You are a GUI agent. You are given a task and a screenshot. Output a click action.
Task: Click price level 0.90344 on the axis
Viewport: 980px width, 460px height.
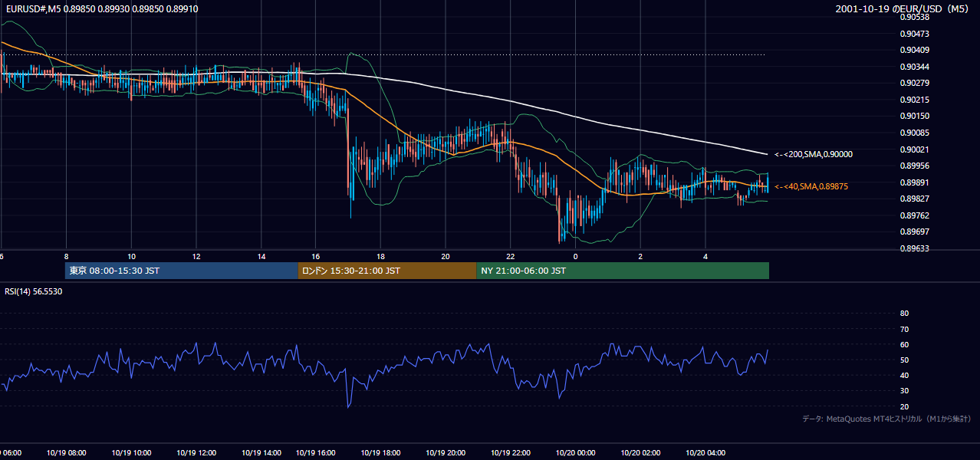pyautogui.click(x=914, y=67)
